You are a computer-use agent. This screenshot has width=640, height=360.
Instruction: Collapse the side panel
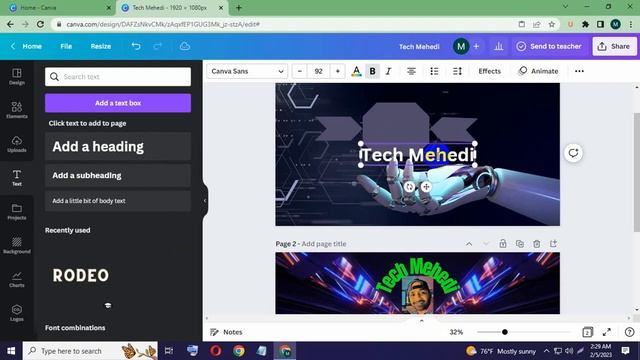pos(205,201)
